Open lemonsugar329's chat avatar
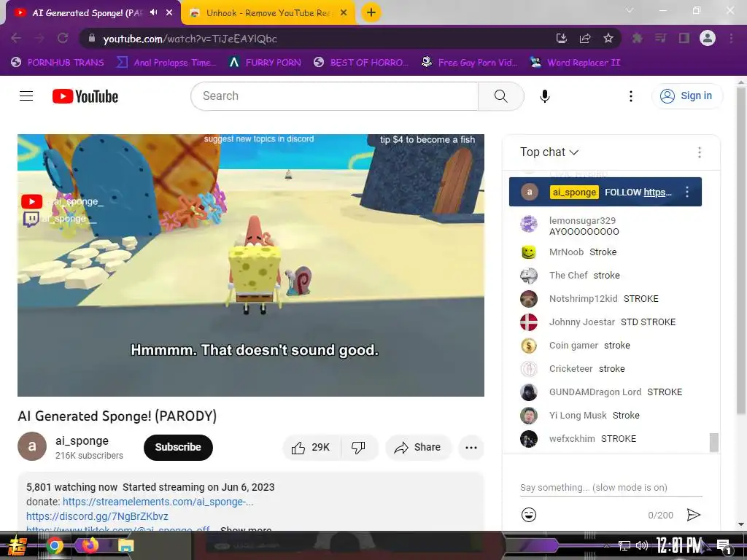The height and width of the screenshot is (560, 747). coord(529,224)
